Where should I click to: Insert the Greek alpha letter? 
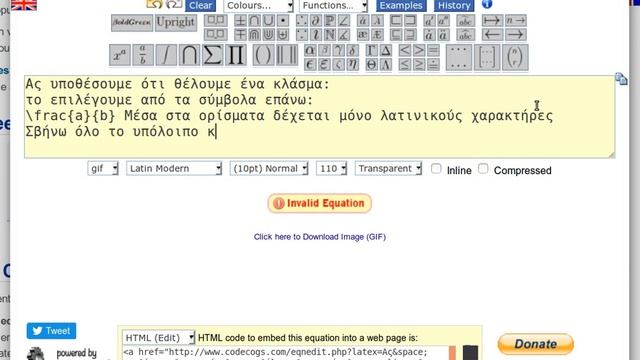tap(310, 51)
